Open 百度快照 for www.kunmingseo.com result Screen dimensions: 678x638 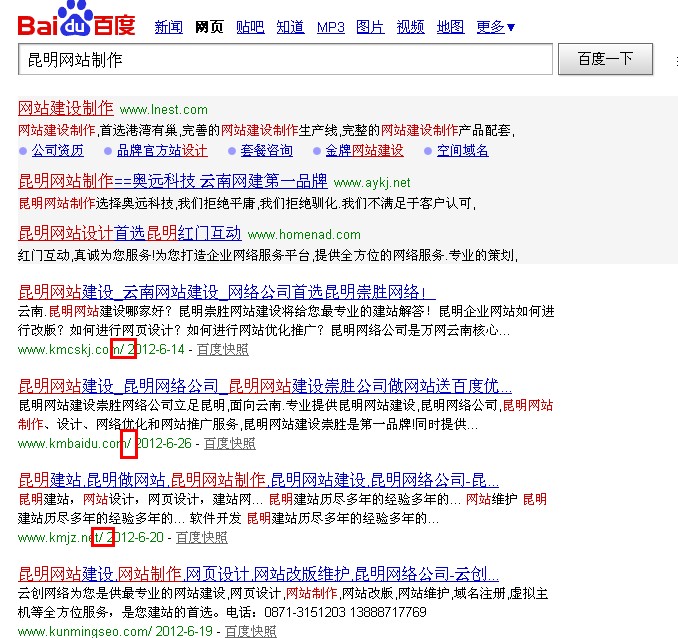pyautogui.click(x=250, y=631)
